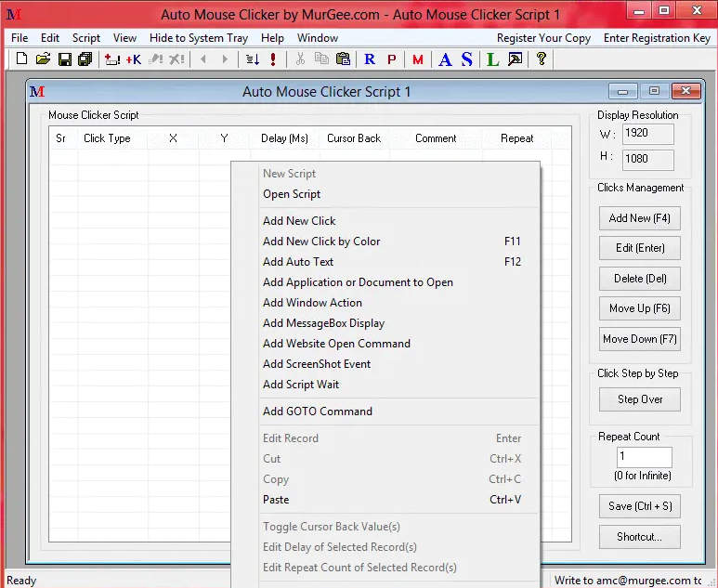Click Register Your Copy in menu bar

click(x=544, y=38)
